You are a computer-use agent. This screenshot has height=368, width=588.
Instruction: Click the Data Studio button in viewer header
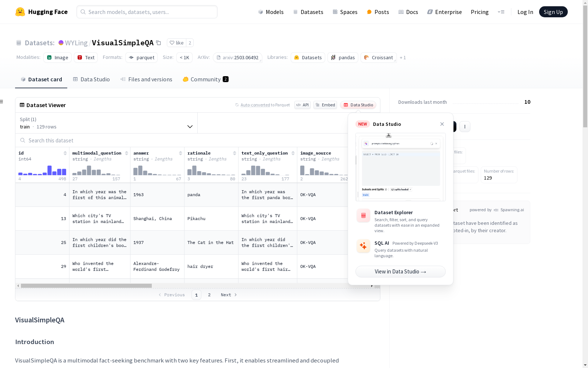[x=358, y=105]
